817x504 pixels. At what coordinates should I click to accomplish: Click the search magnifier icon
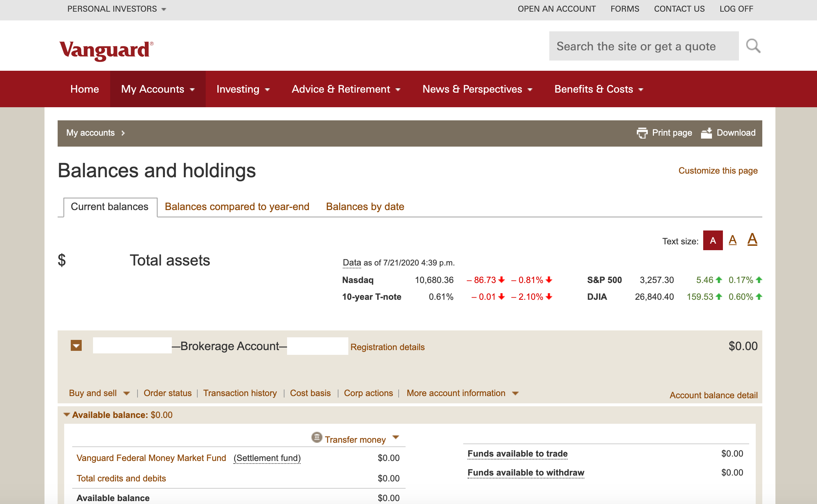pos(753,46)
